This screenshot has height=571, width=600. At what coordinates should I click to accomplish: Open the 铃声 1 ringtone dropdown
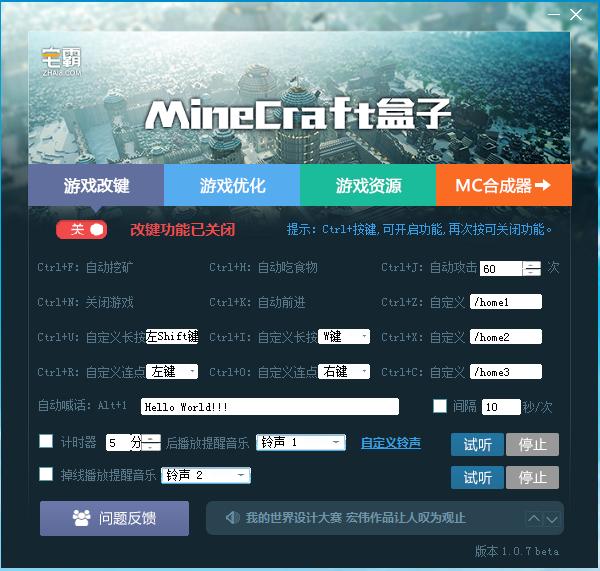click(338, 442)
